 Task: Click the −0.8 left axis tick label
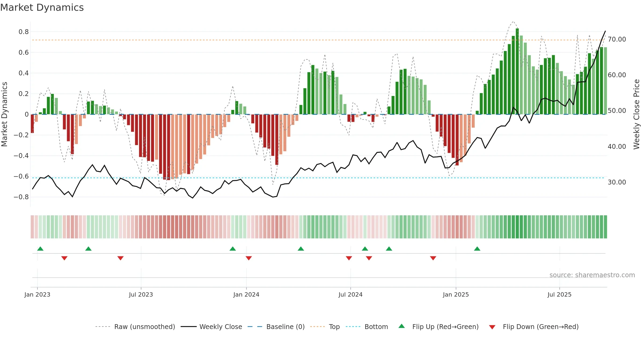pos(21,197)
